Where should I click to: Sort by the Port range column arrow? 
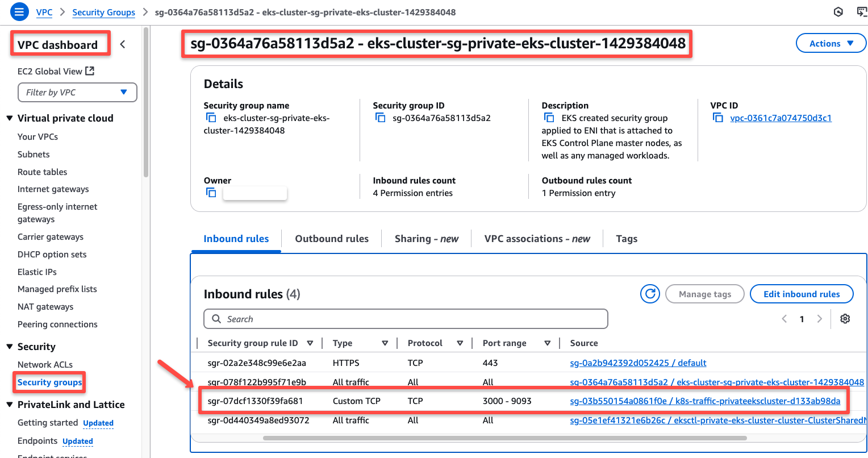pyautogui.click(x=547, y=343)
